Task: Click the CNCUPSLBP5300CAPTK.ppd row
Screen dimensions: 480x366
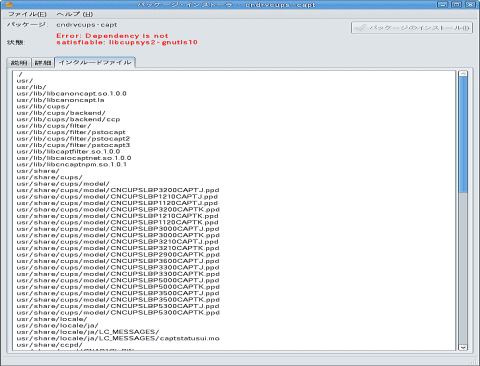Action: tap(118, 313)
